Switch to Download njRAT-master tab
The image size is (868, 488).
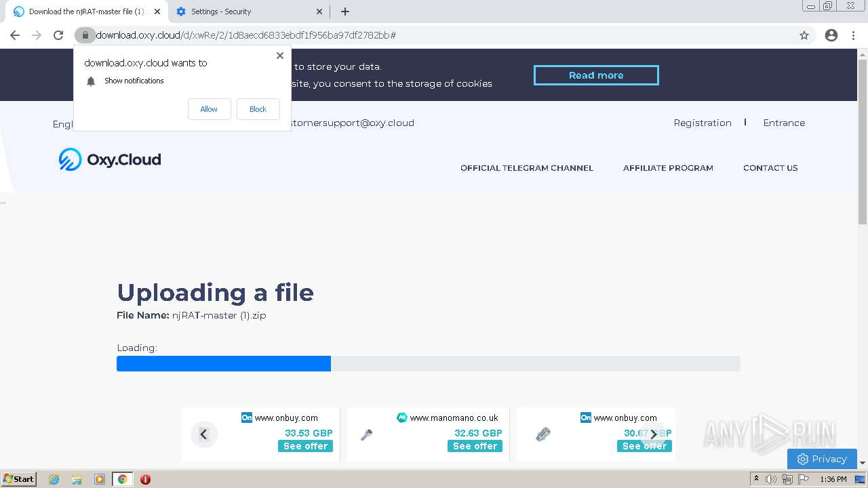[x=86, y=12]
